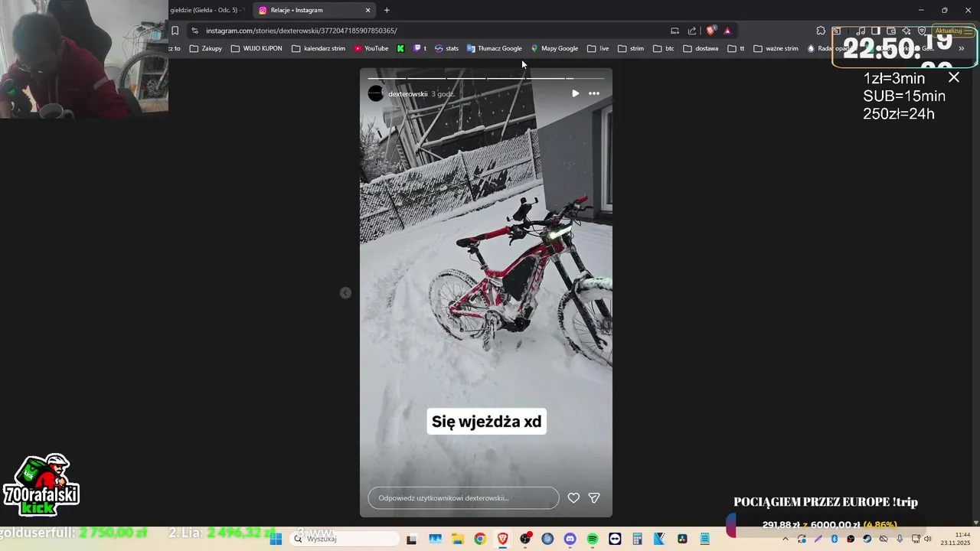The image size is (980, 551).
Task: Open the kalendarz strim bookmarks folder
Action: [318, 48]
